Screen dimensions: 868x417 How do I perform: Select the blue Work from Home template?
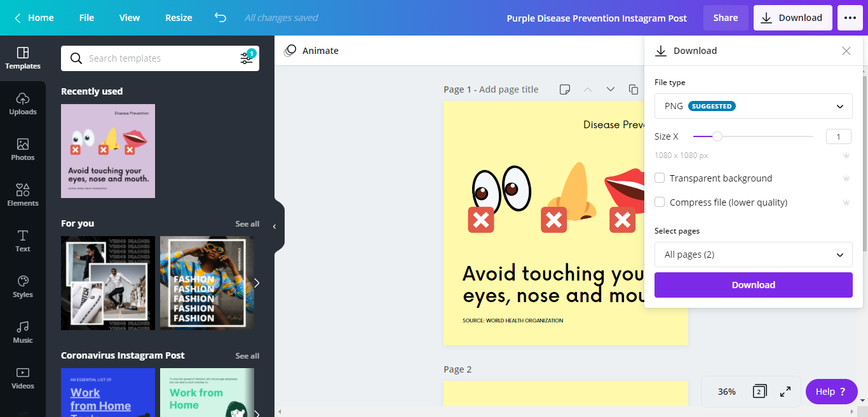[108, 392]
